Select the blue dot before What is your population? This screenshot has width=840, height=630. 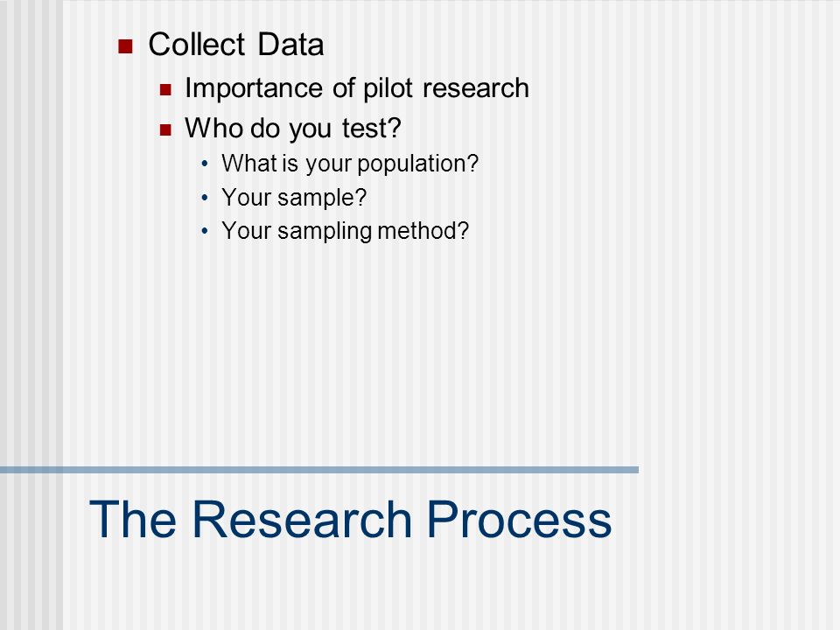205,164
